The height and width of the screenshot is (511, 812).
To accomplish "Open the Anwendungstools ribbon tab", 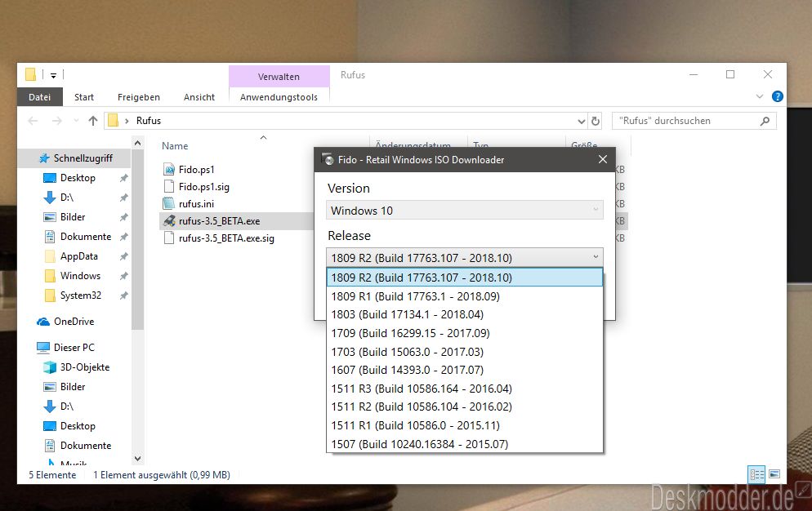I will point(279,97).
